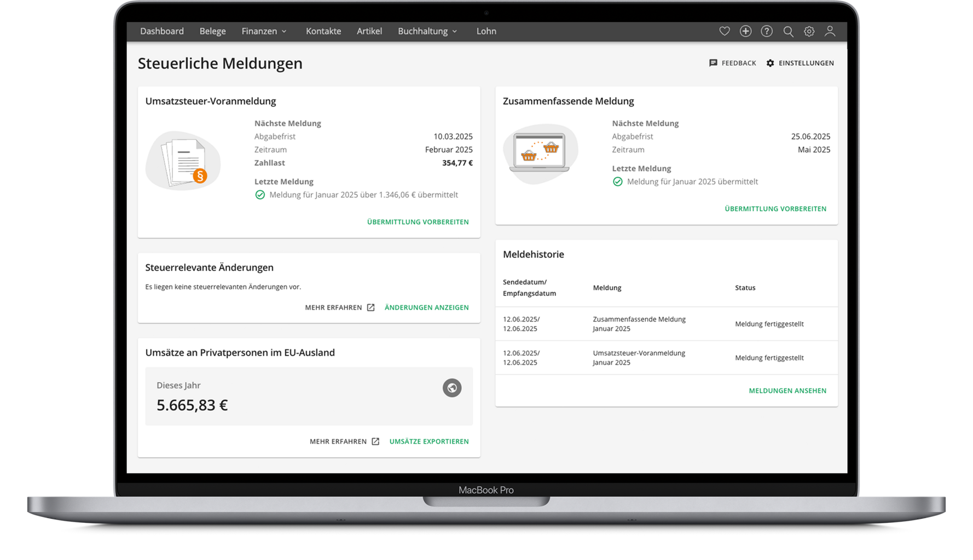
Task: Select the Lohn menu item
Action: (x=486, y=31)
